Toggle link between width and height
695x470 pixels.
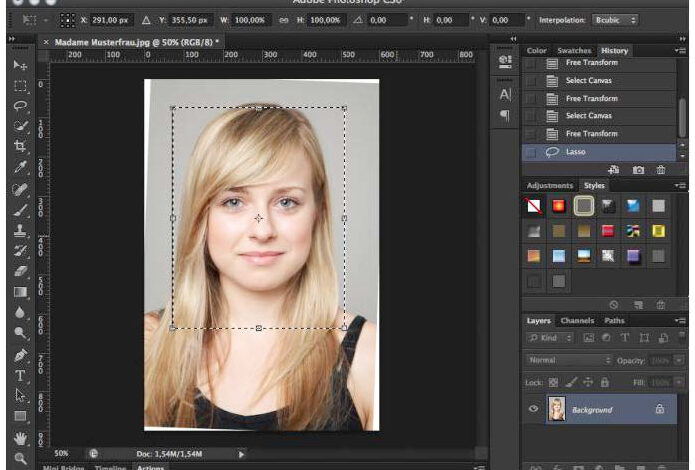point(285,20)
